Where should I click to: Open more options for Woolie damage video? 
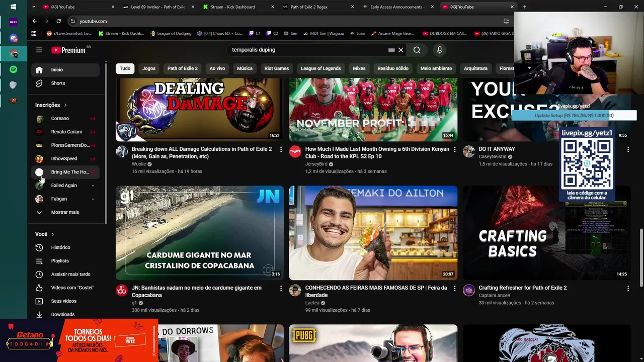(281, 149)
